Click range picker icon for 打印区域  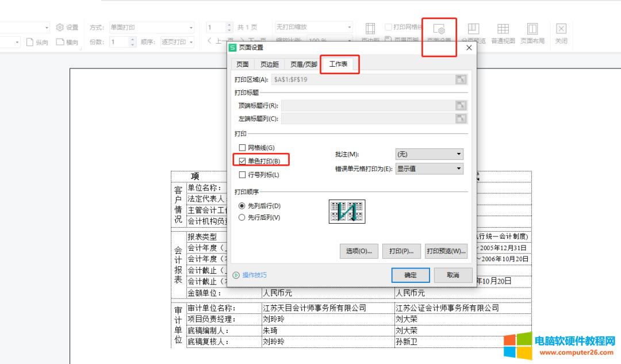point(461,79)
